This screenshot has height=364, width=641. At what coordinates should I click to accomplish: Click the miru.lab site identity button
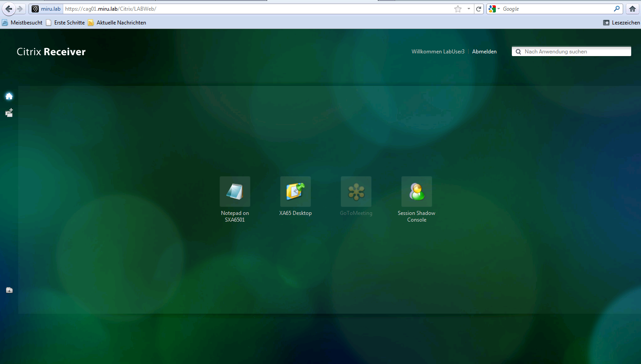tap(46, 9)
